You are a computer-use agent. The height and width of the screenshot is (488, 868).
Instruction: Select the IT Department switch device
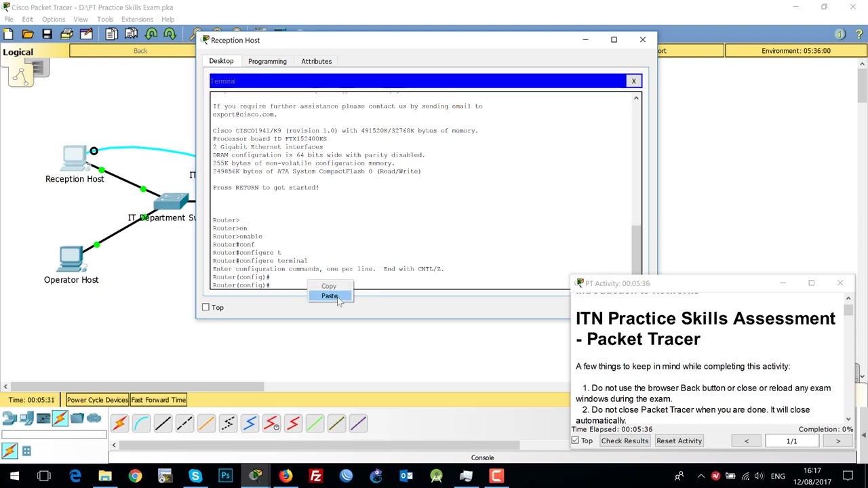(172, 202)
